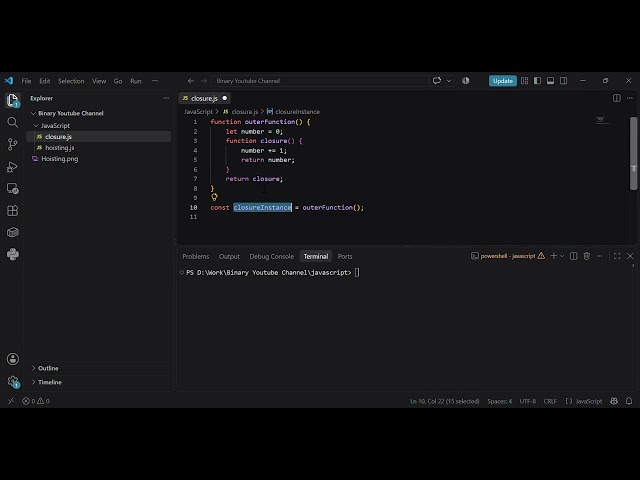Open Copilot dropdown arrow in title bar
The width and height of the screenshot is (640, 480).
pos(449,81)
